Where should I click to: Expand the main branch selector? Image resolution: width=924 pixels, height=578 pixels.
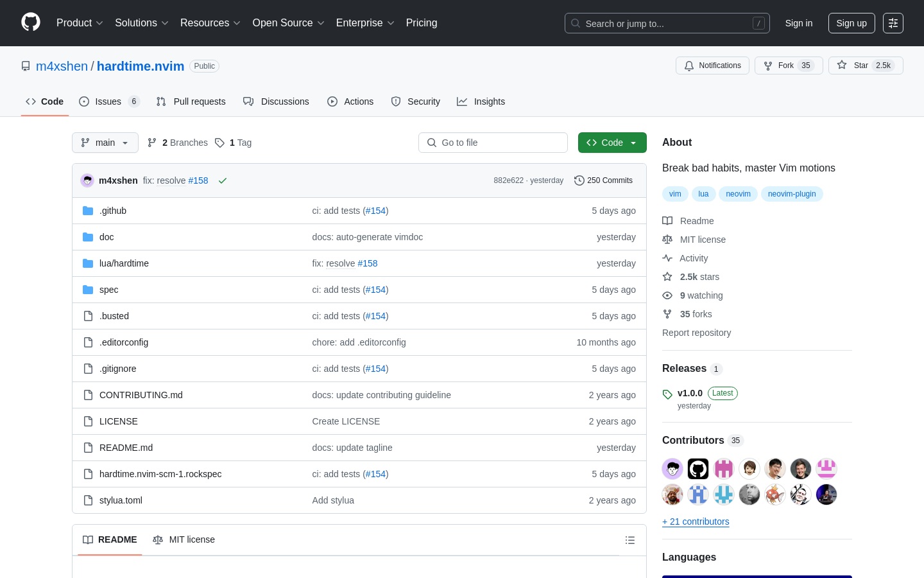coord(105,143)
